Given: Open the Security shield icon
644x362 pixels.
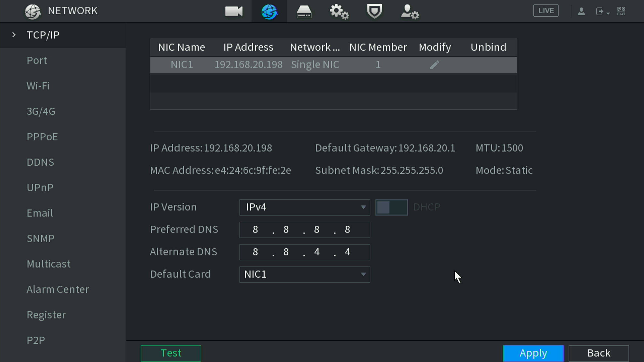Looking at the screenshot, I should pos(374,11).
